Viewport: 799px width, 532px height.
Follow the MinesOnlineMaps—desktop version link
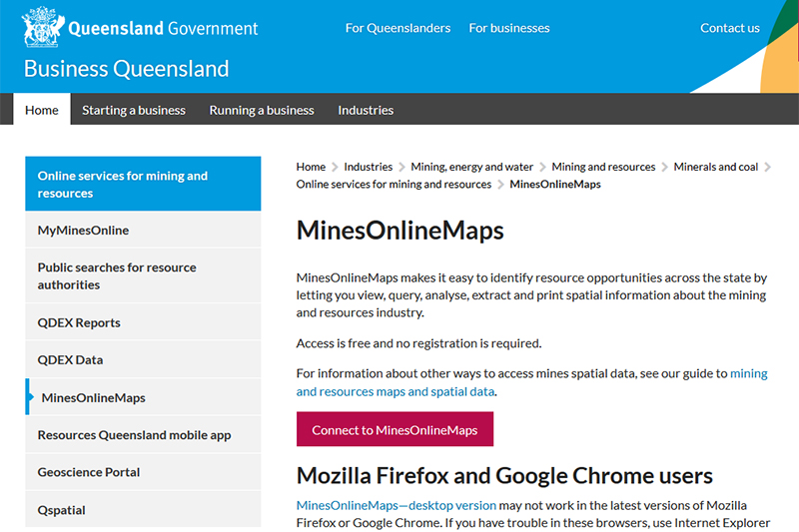point(396,505)
